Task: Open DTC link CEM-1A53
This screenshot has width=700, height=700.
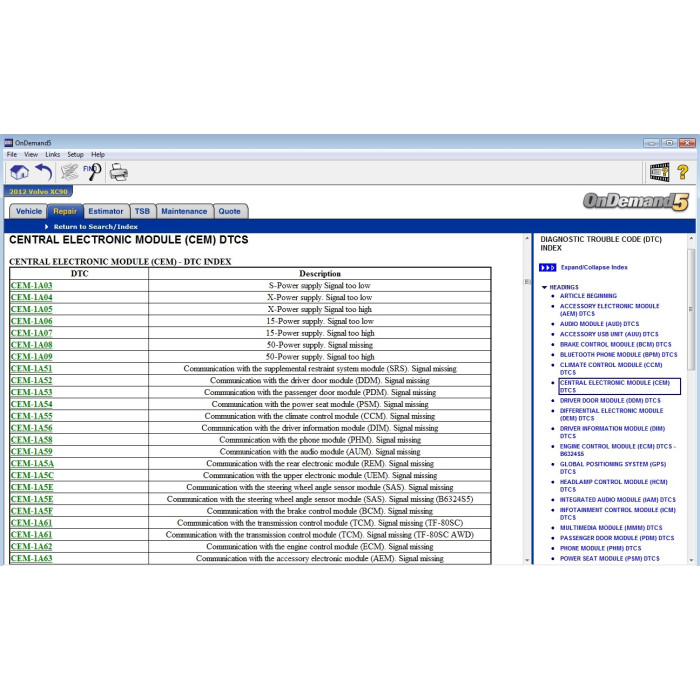Action: coord(31,392)
